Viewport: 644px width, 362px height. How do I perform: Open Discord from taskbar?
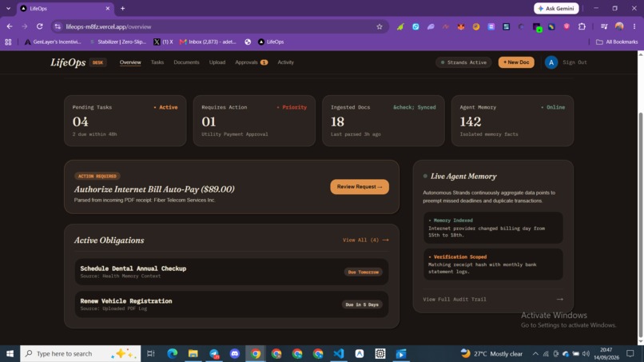235,353
